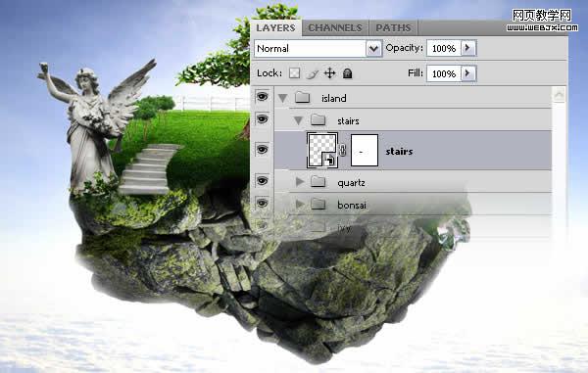Select the stairs group name
This screenshot has width=588, height=373.
(x=348, y=121)
